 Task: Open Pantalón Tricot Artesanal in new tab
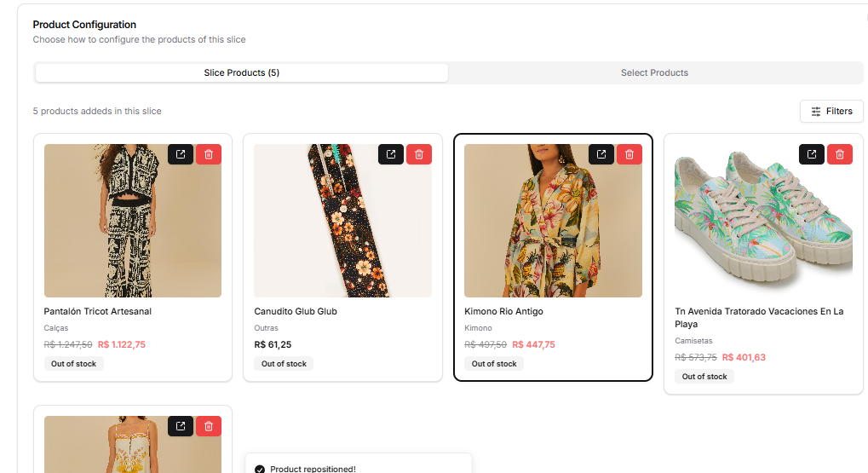181,154
